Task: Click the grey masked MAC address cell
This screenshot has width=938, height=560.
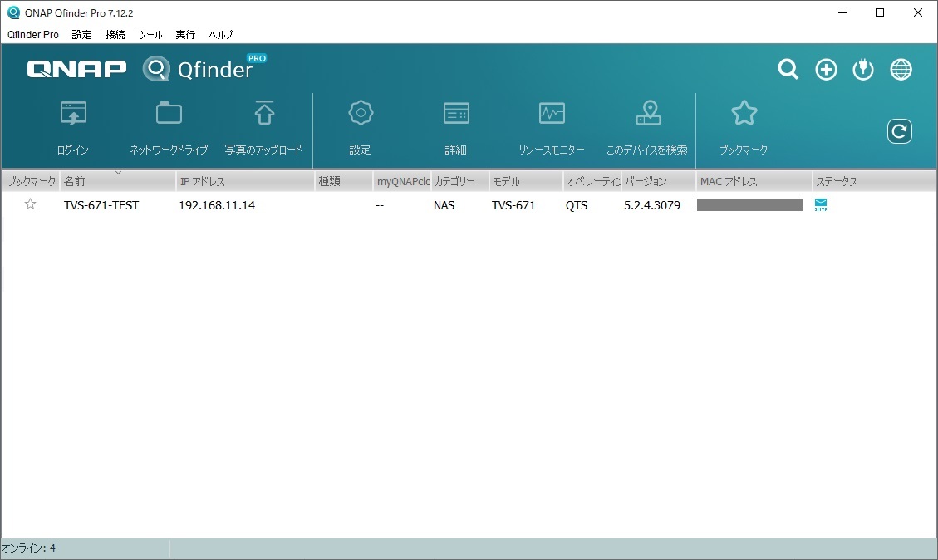Action: click(x=750, y=205)
